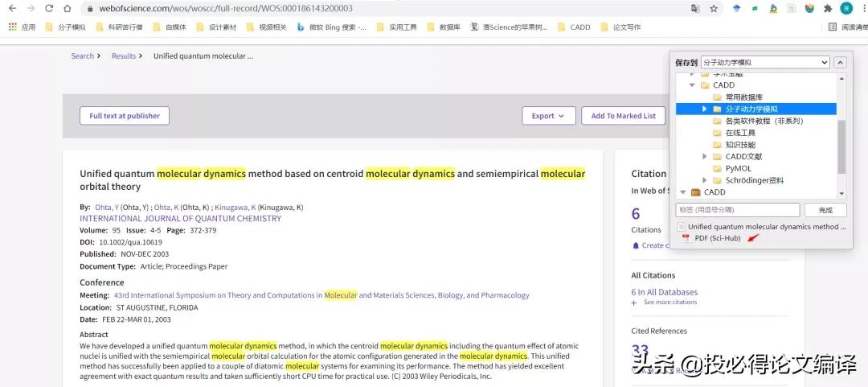Open the 潘Science的苹果树 bookmark
This screenshot has width=868, height=387.
[x=510, y=27]
